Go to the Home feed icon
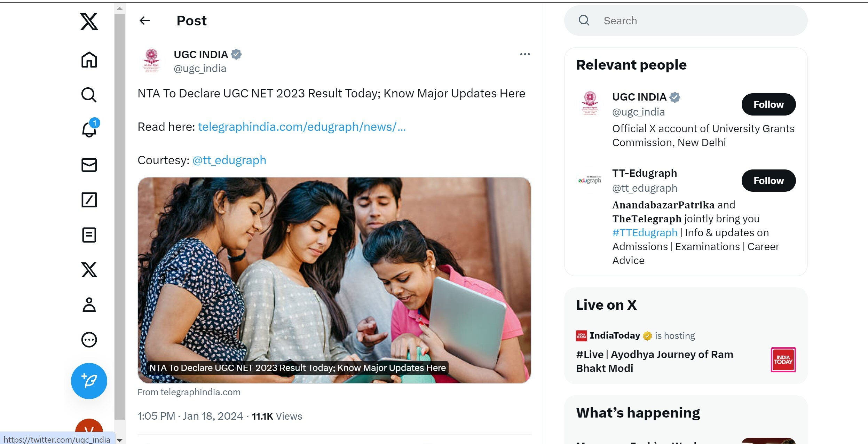This screenshot has height=444, width=868. (x=89, y=60)
